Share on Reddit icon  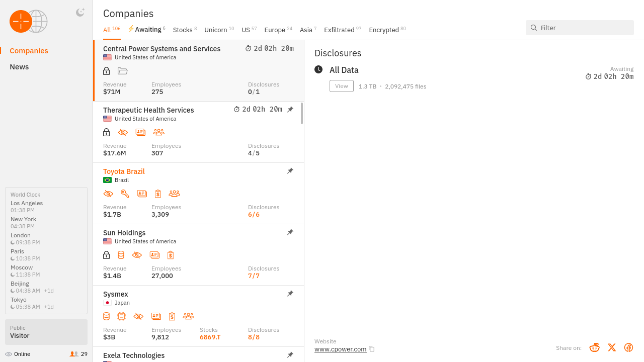[595, 347]
